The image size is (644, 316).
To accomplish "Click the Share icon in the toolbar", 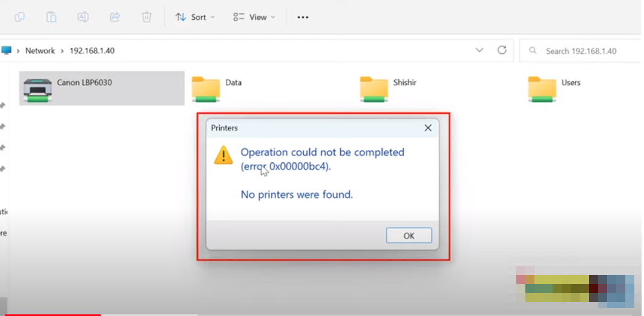I will [114, 17].
